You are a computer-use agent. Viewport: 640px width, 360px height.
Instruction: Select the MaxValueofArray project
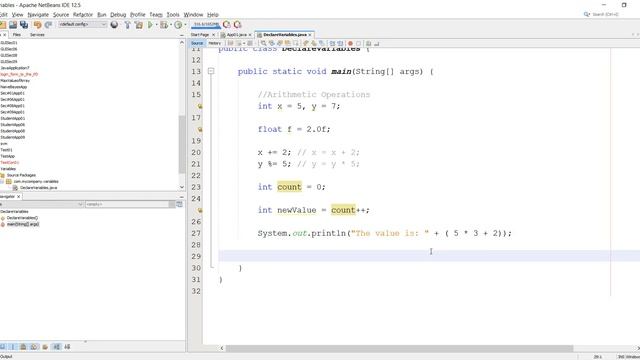[15, 81]
